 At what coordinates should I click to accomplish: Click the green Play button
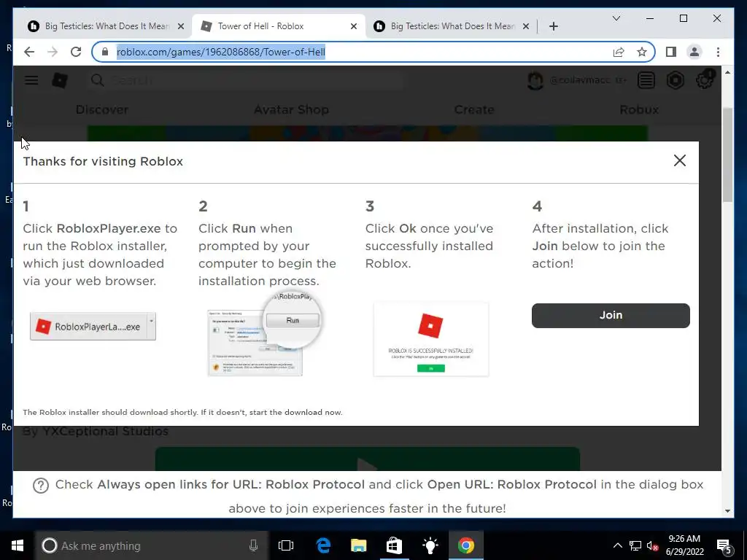point(368,459)
